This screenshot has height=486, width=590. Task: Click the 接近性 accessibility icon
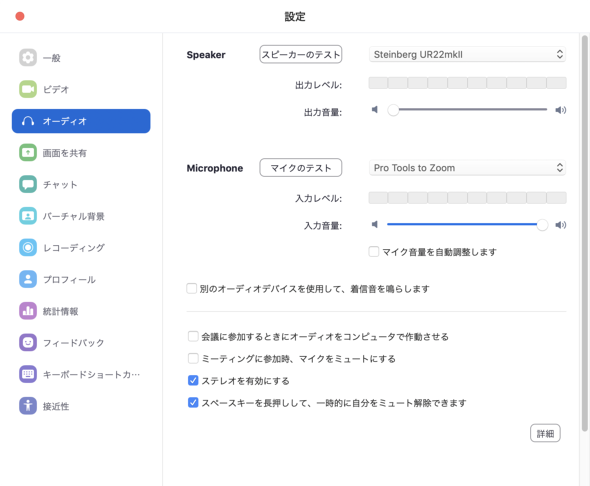coord(28,406)
